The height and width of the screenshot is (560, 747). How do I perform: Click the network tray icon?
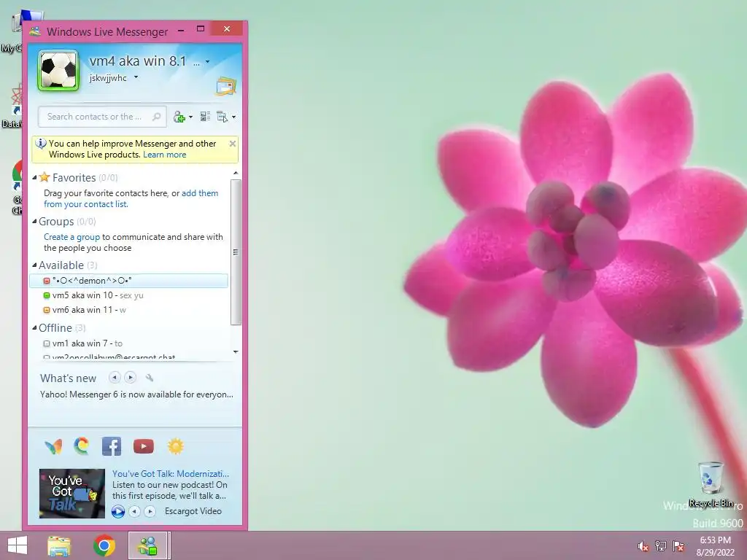(661, 546)
